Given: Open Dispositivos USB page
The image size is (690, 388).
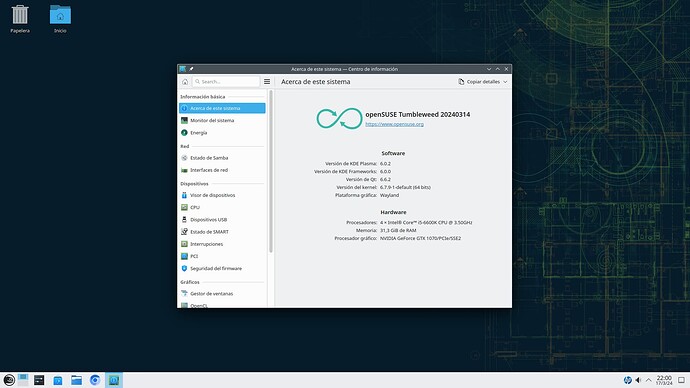Looking at the screenshot, I should click(x=222, y=220).
